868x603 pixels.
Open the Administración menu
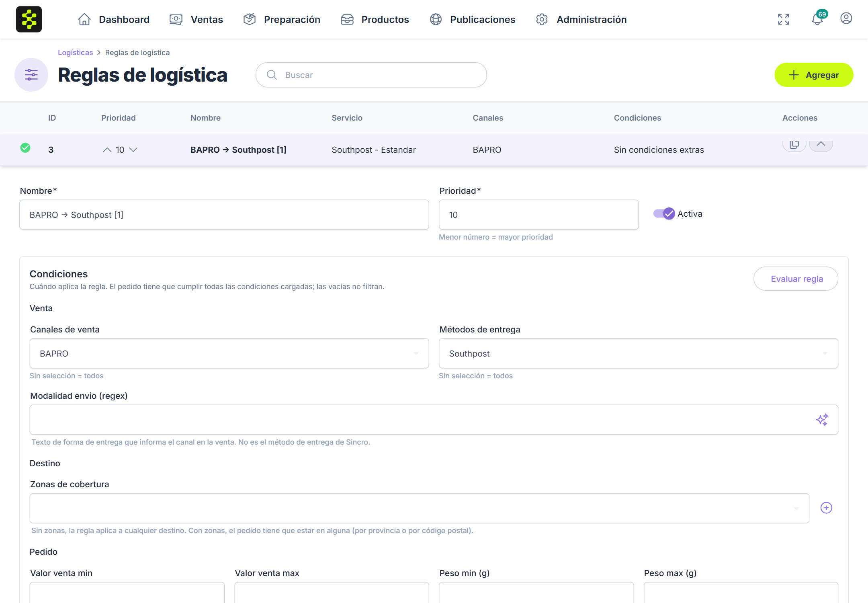[x=581, y=19]
